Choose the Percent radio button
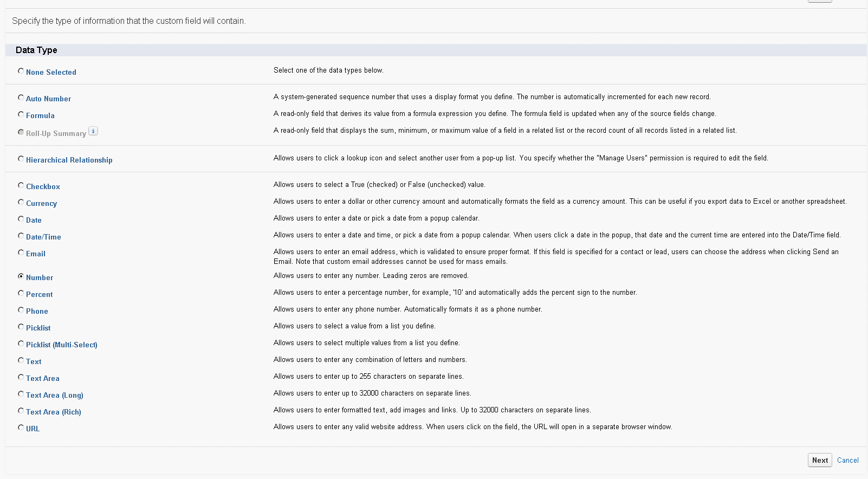The height and width of the screenshot is (479, 868). click(21, 293)
